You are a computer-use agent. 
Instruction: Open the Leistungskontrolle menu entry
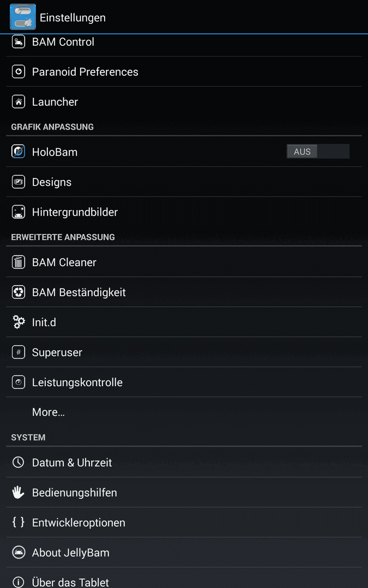[x=184, y=382]
